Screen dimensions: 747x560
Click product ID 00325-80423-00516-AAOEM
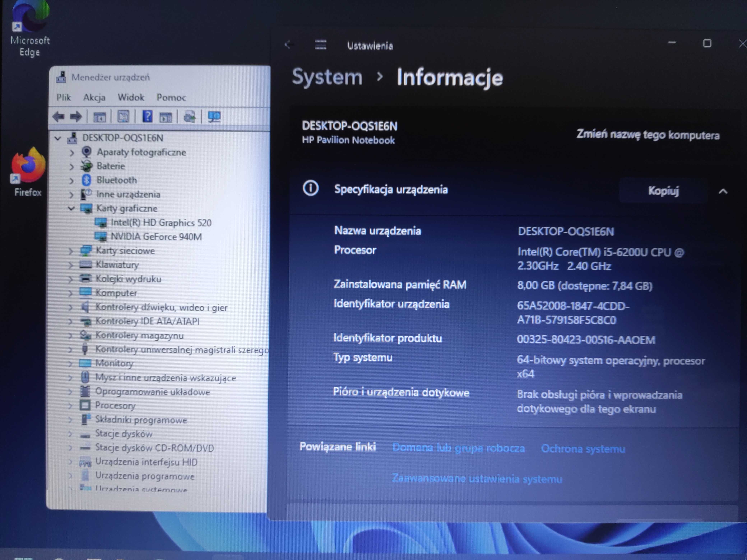point(586,340)
